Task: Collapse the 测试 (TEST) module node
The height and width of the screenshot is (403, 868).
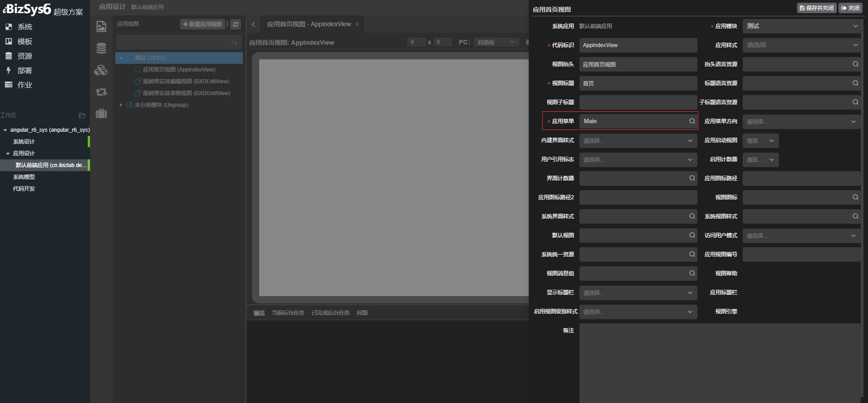Action: coord(121,58)
